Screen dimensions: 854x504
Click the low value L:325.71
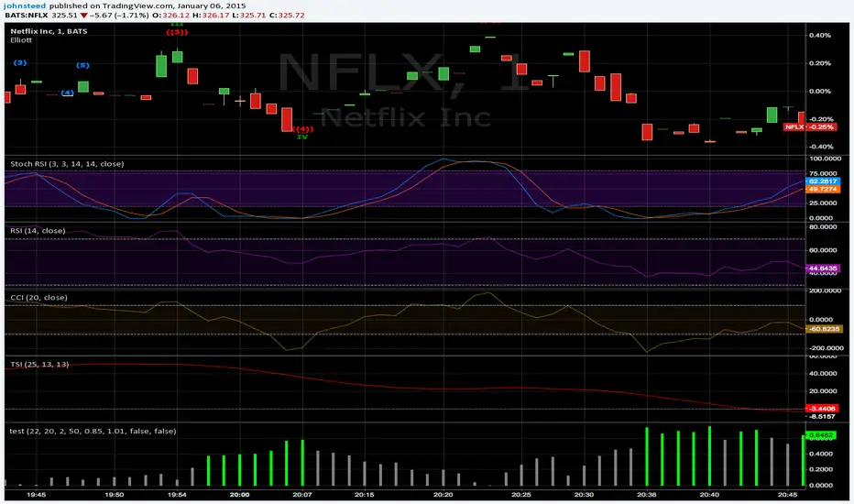tap(249, 16)
